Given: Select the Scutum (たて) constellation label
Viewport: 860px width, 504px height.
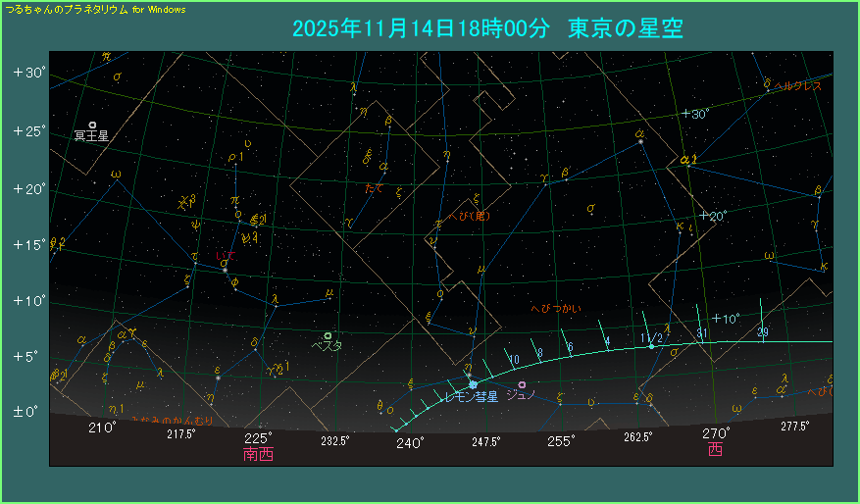Looking at the screenshot, I should pyautogui.click(x=374, y=186).
